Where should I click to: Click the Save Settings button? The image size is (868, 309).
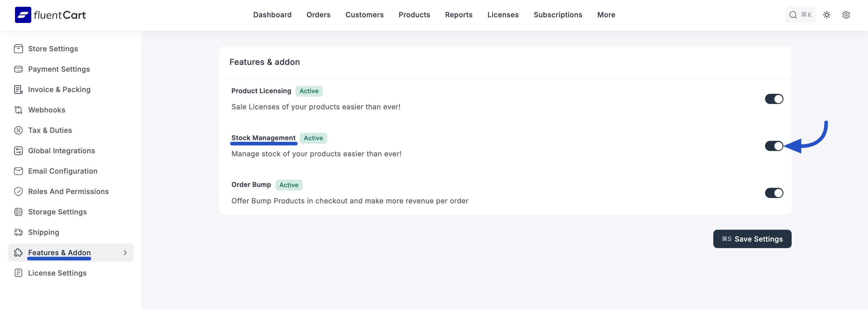point(752,239)
